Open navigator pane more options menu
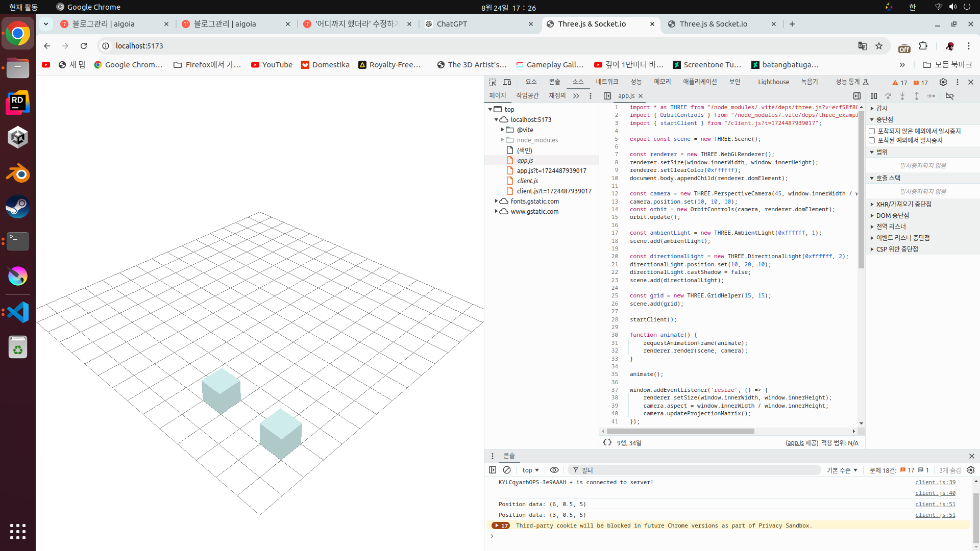This screenshot has height=551, width=980. pos(591,96)
